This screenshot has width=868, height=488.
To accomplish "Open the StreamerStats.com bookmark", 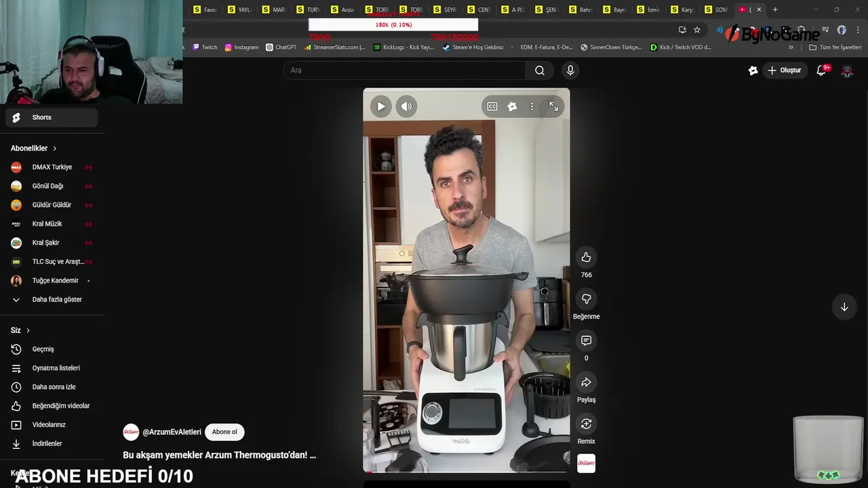I will point(334,47).
